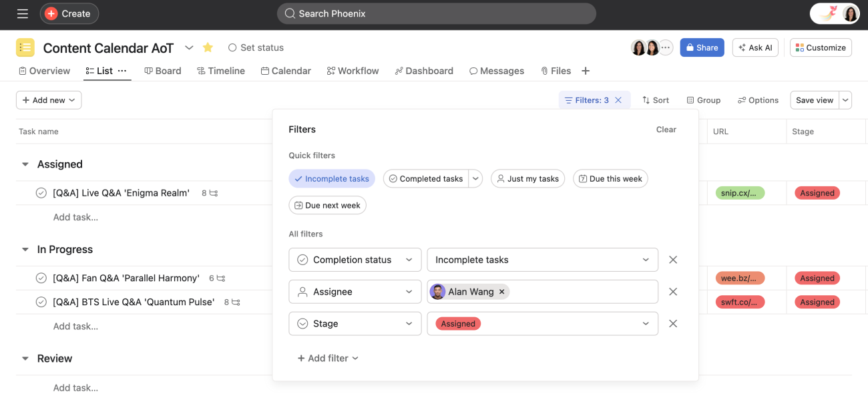Click the Ask AI button

(755, 47)
